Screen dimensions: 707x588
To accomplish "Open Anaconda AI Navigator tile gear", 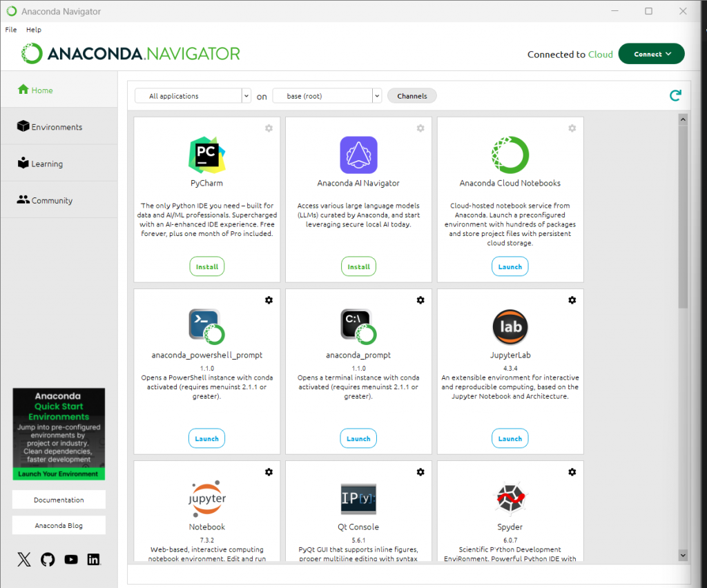I will pos(420,128).
